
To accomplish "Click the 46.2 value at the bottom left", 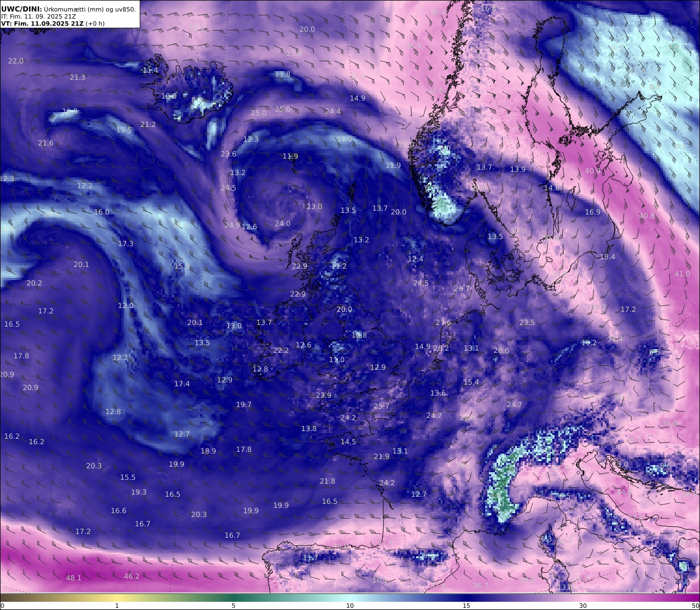I will tap(132, 576).
